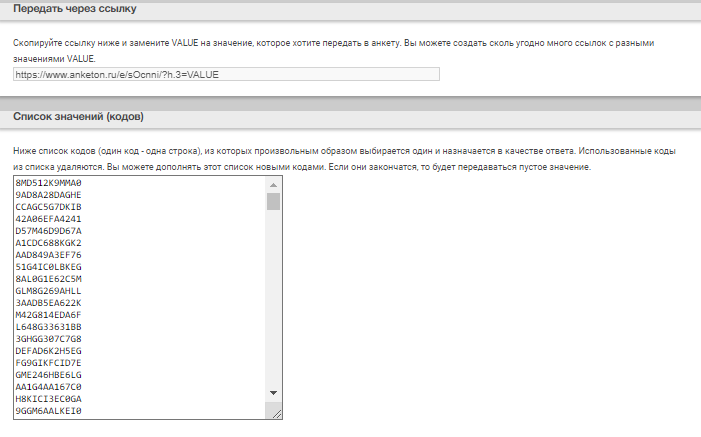Click on code line 51G4IC0LBKEG
The width and height of the screenshot is (701, 437).
[48, 267]
